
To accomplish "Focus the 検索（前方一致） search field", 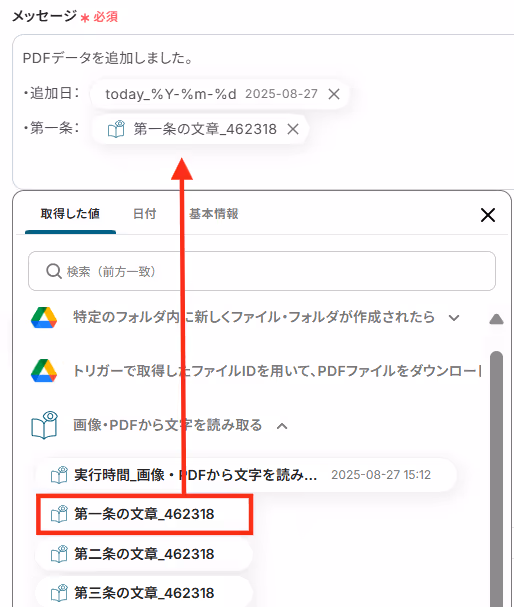I will [x=262, y=271].
